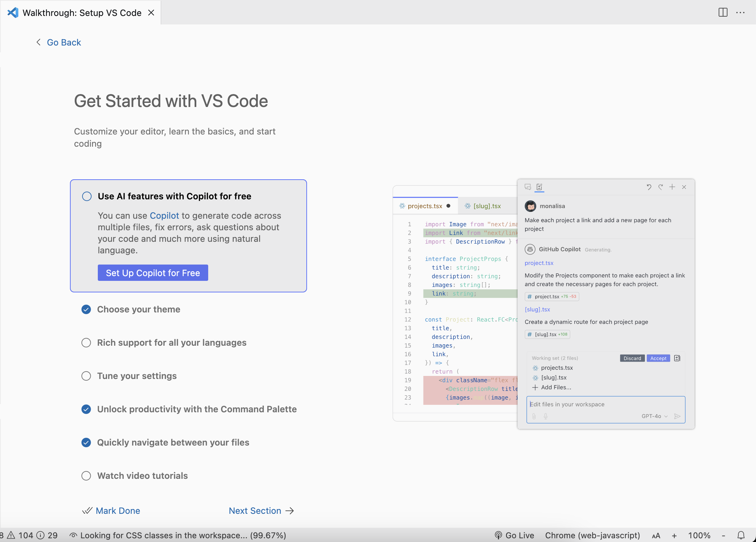Expand the Choose your theme step
756x542 pixels.
click(139, 309)
